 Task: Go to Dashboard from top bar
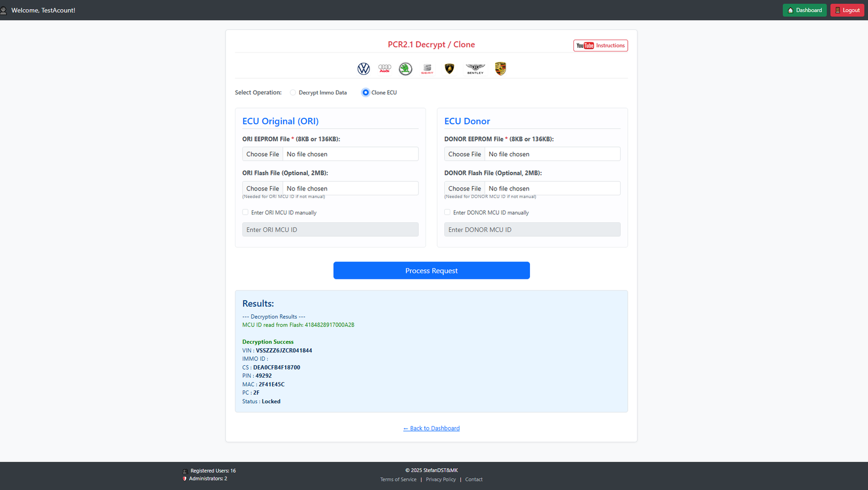[804, 10]
